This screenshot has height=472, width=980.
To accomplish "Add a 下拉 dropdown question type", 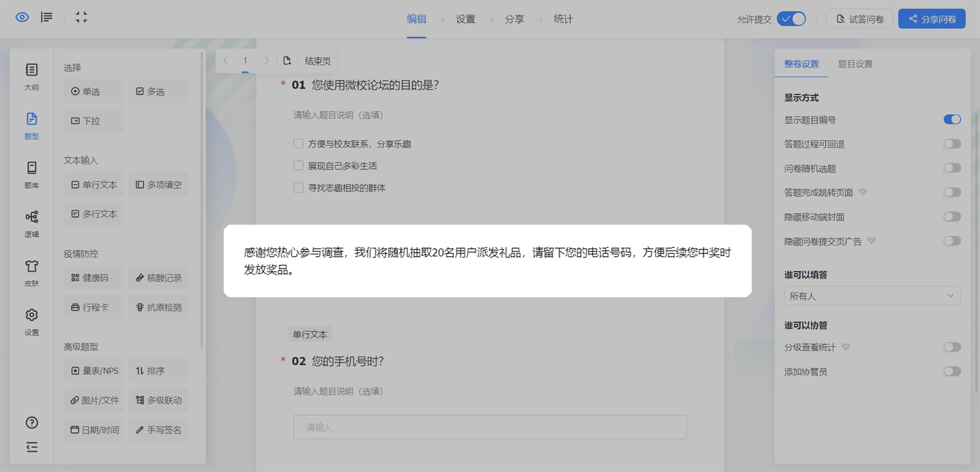I will tap(93, 121).
